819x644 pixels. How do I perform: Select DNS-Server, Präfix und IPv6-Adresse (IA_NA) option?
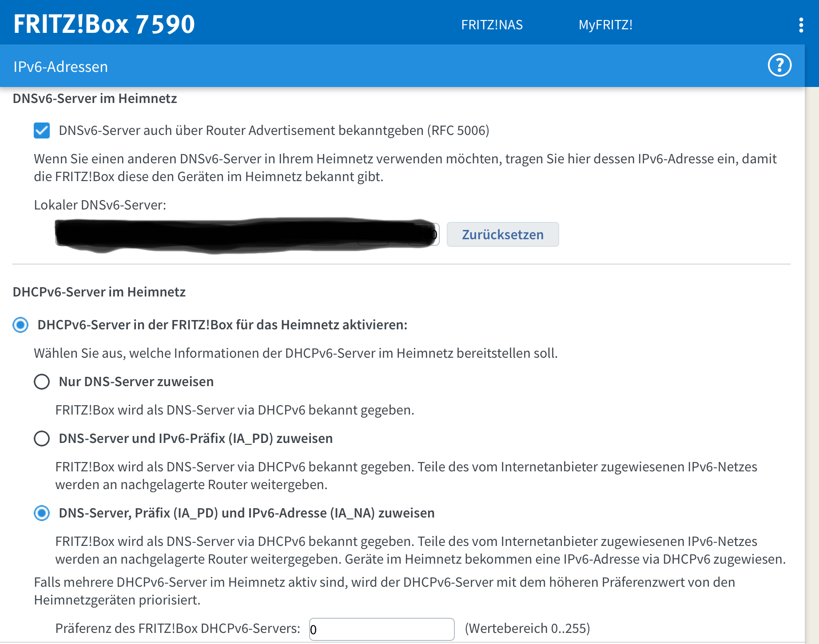42,513
